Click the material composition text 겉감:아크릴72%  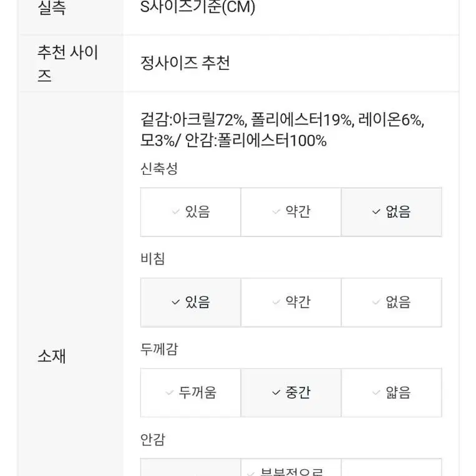(193, 119)
